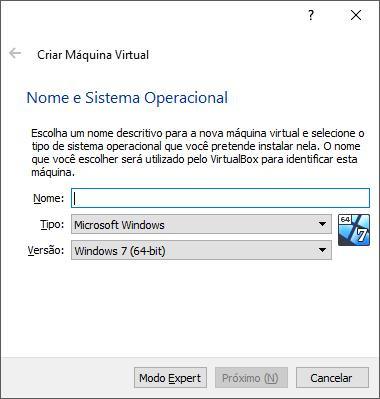
Task: Close the Criar Máquina Virtual dialog
Action: [x=356, y=15]
